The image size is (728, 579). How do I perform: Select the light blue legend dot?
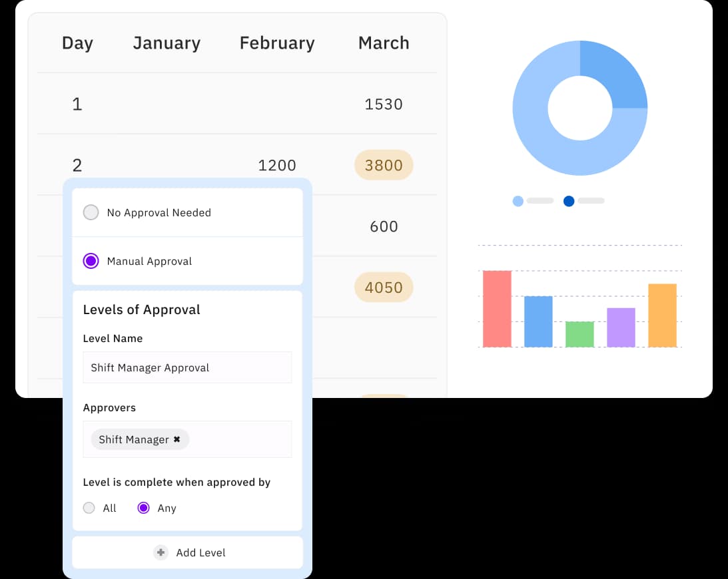point(518,200)
